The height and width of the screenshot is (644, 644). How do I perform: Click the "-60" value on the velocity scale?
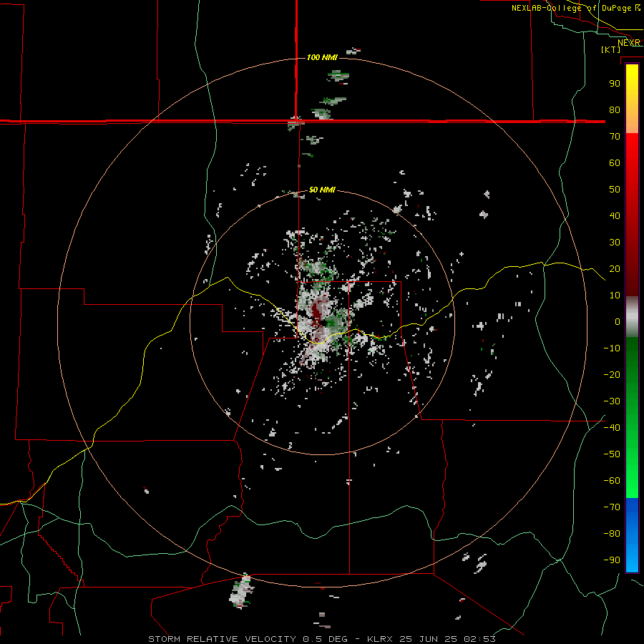click(612, 481)
